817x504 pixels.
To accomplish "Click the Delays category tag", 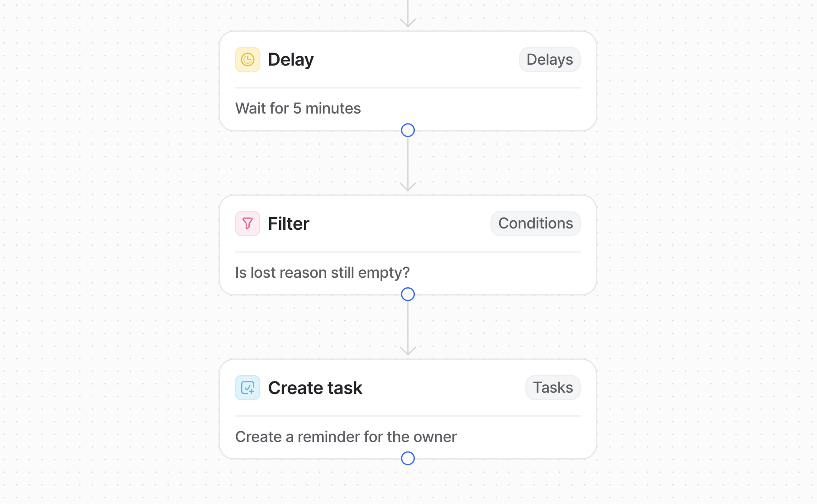I will coord(549,60).
